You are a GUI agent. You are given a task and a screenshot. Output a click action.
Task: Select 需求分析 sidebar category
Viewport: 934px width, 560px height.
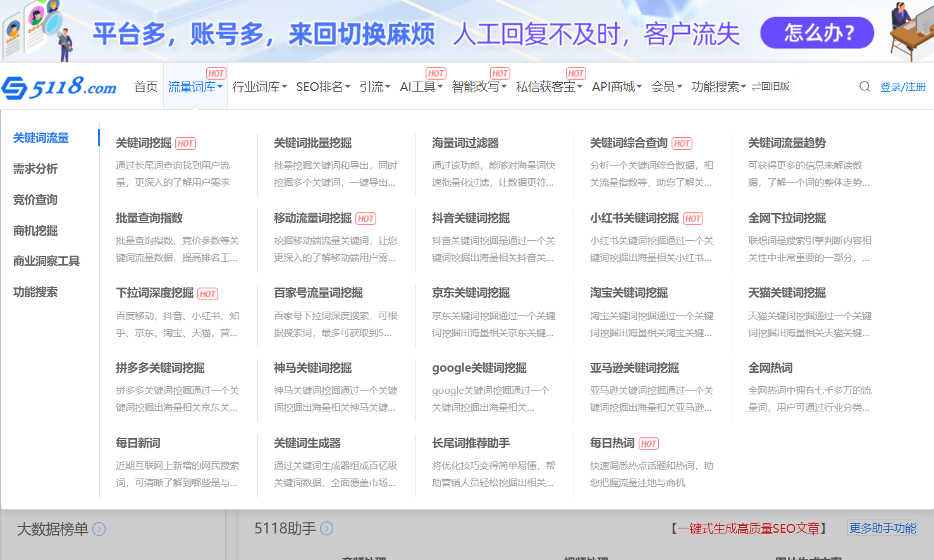point(35,169)
